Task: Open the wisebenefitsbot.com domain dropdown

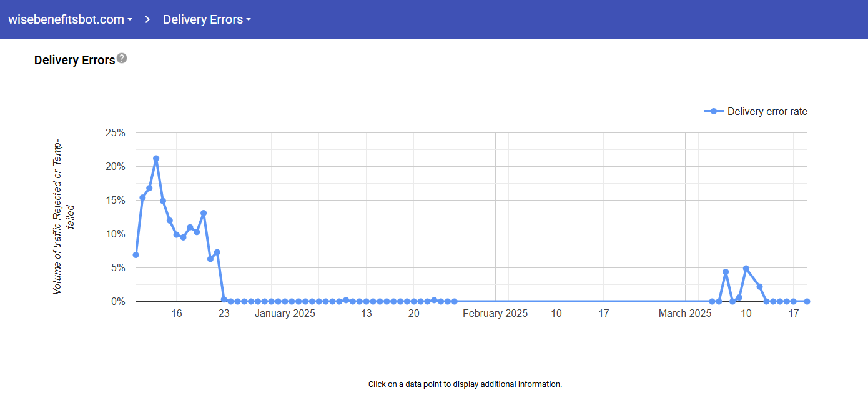Action: (70, 19)
